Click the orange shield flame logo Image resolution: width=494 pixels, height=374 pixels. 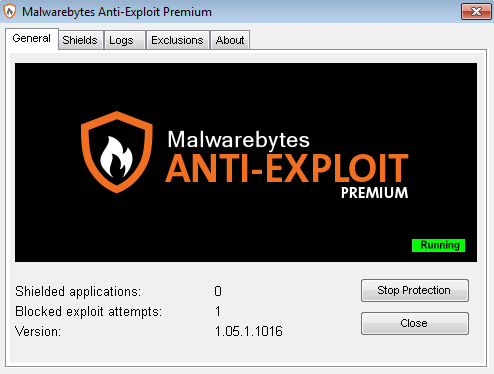click(117, 152)
